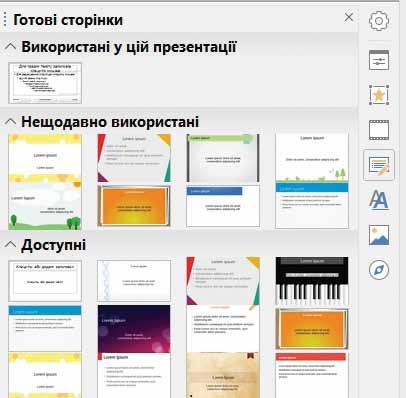Open the Navigator compass icon
This screenshot has height=398, width=406.
(x=379, y=270)
